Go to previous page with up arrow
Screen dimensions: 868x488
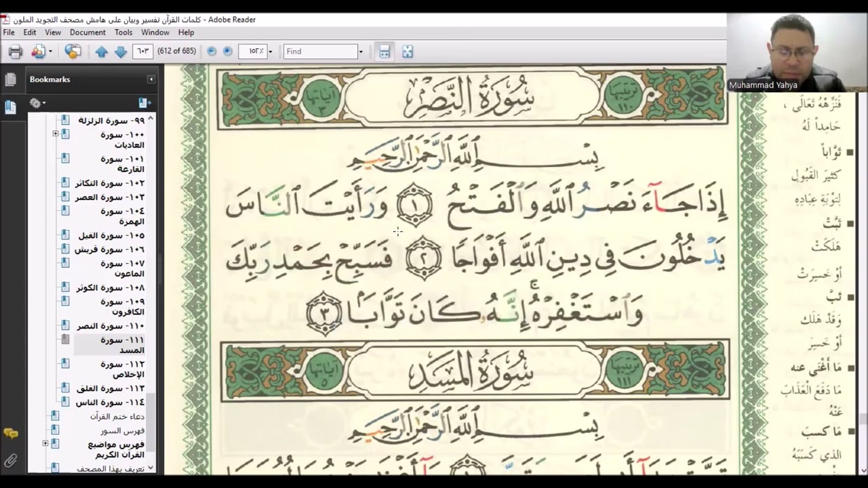[101, 52]
